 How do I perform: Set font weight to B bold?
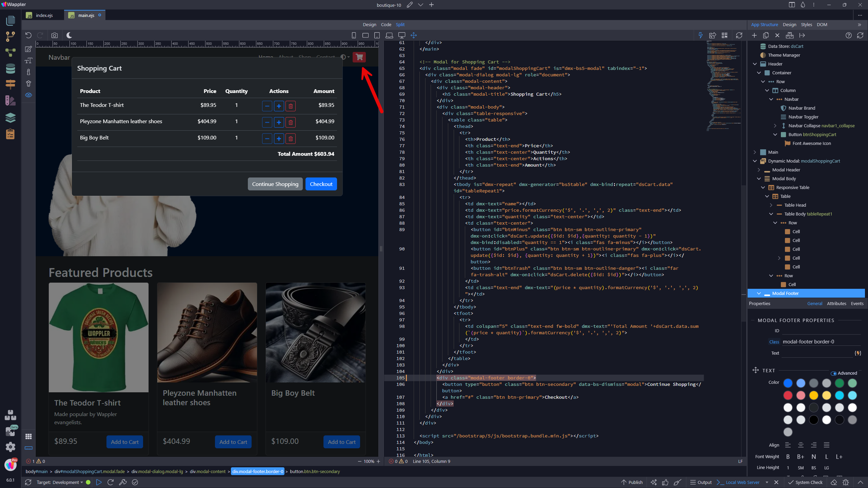[x=788, y=457]
